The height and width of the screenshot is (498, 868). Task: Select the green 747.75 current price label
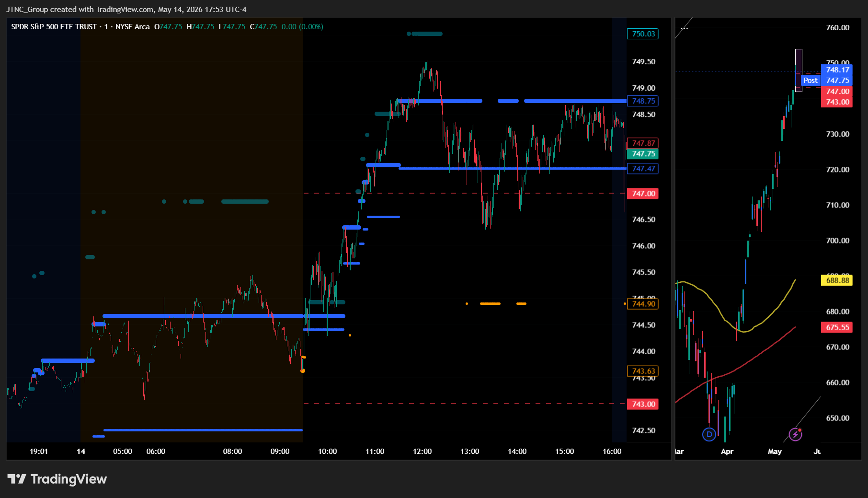pos(643,154)
